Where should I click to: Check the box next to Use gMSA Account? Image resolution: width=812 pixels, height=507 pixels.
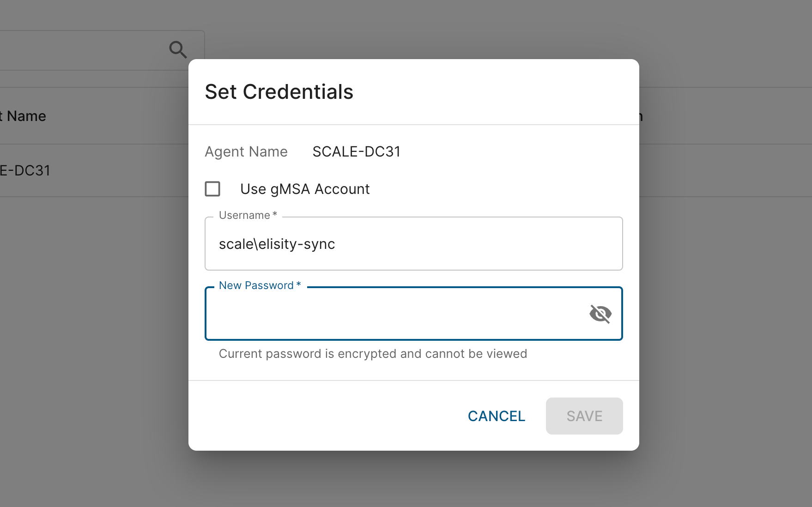pyautogui.click(x=212, y=189)
